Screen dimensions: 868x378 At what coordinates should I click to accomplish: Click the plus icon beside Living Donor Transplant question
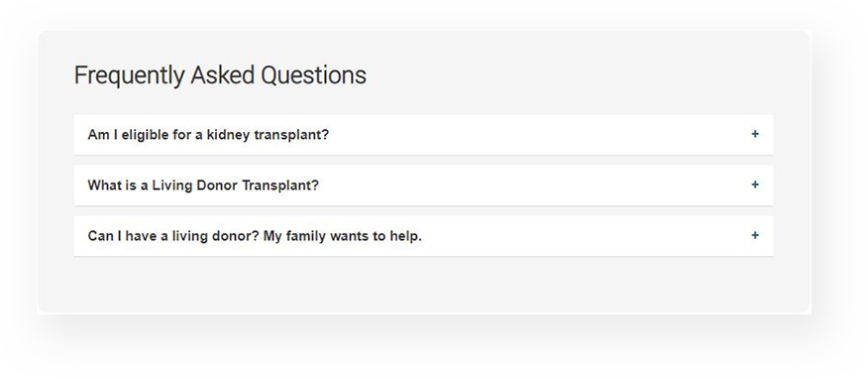tap(754, 185)
